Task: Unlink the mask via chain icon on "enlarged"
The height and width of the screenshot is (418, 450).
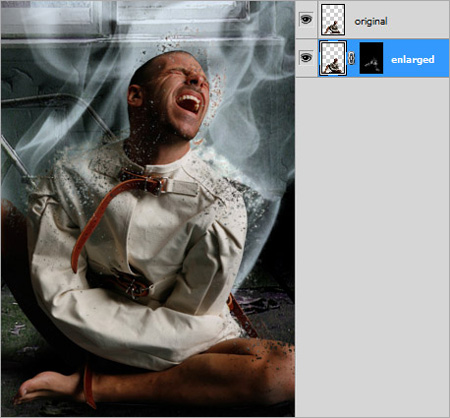Action: 351,58
